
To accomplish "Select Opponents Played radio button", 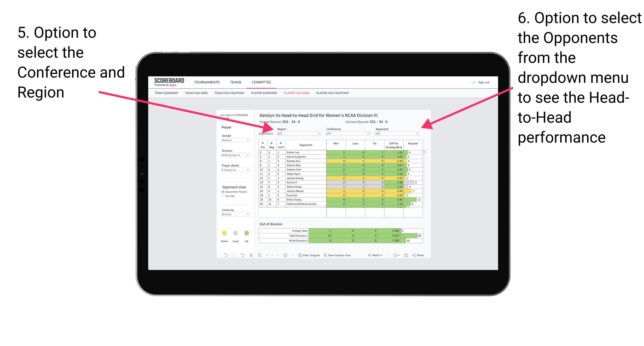I will click(x=221, y=192).
